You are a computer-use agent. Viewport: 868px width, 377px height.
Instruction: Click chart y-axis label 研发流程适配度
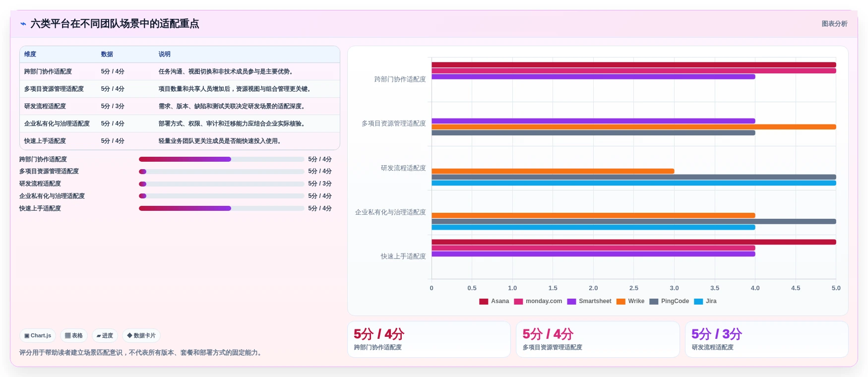(403, 168)
